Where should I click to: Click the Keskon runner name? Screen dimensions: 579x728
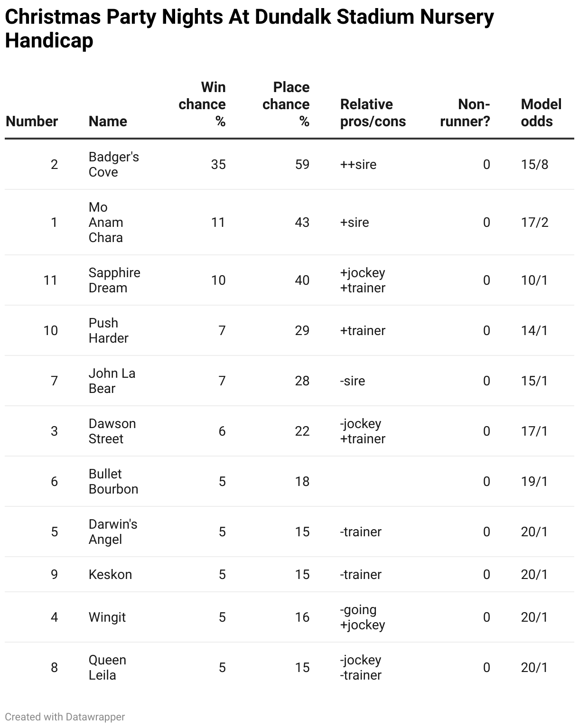(x=110, y=574)
